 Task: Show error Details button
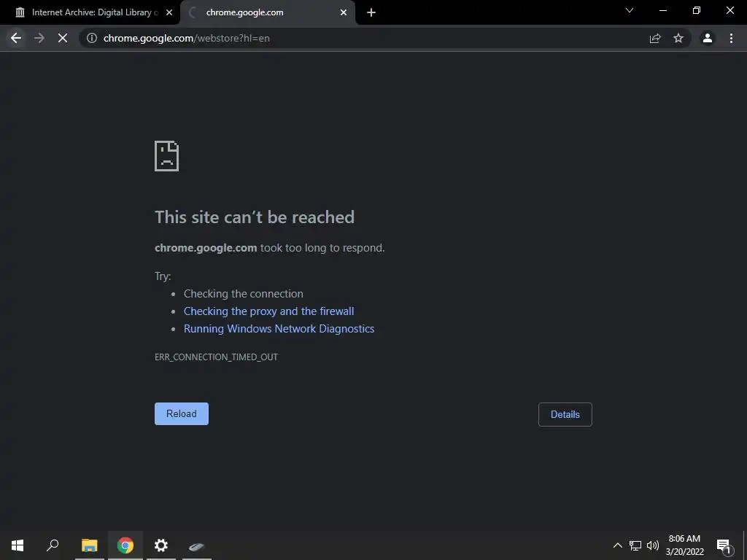point(565,414)
